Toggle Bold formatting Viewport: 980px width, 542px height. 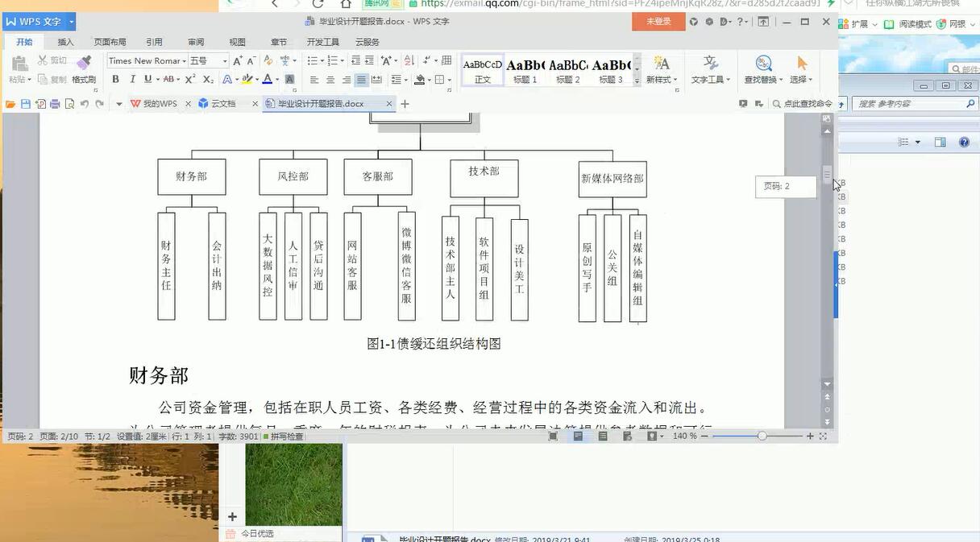pyautogui.click(x=115, y=79)
